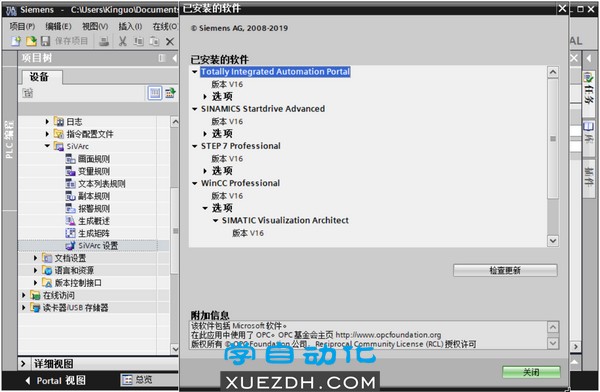Click the 指令配置文件 icon

[59, 134]
